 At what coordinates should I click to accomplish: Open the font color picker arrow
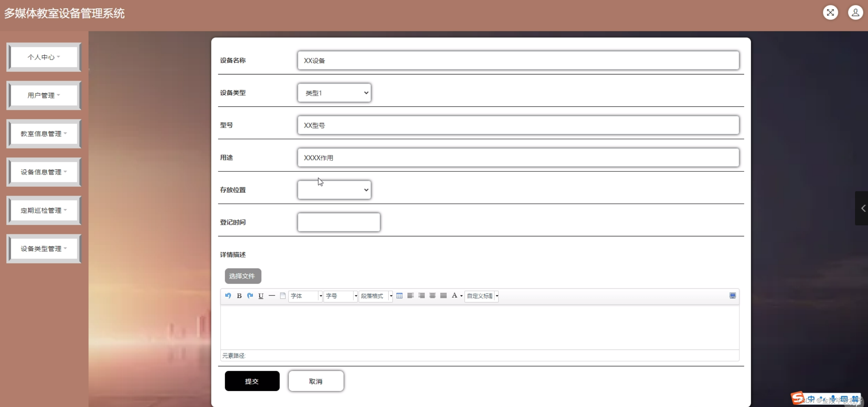[461, 296]
